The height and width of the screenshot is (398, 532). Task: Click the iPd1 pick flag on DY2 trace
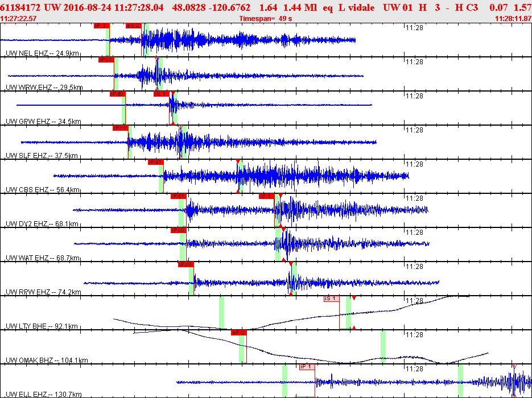(x=179, y=196)
